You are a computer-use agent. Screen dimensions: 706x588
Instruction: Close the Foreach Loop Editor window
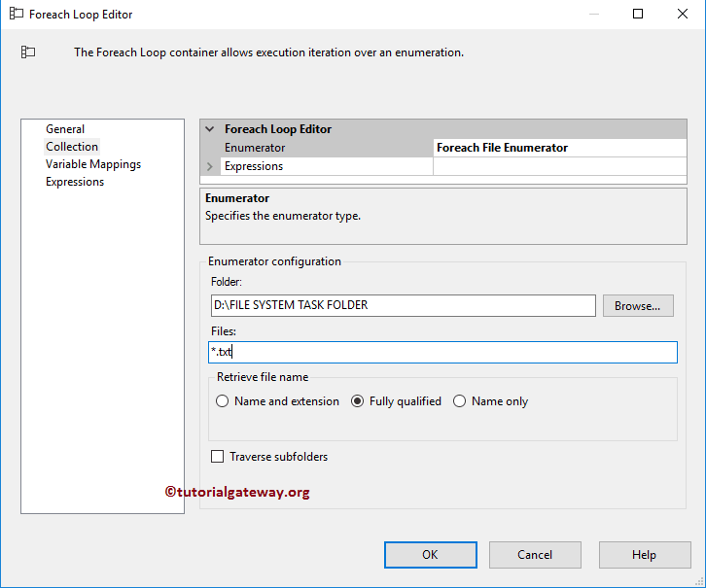(683, 14)
